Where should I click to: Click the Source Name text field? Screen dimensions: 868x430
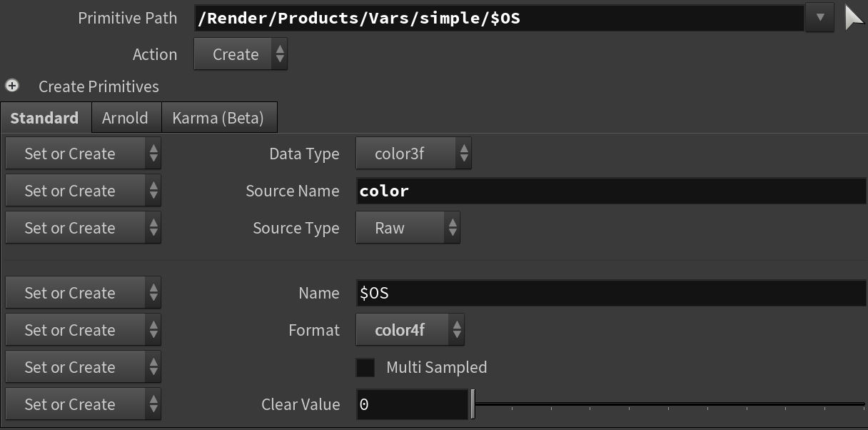pyautogui.click(x=610, y=191)
